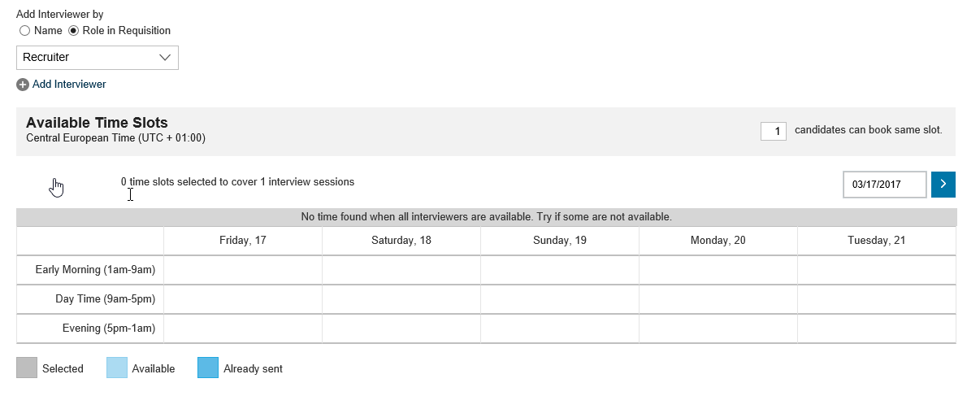Click the Selected legend gray swatch
Image resolution: width=980 pixels, height=396 pixels.
click(27, 368)
